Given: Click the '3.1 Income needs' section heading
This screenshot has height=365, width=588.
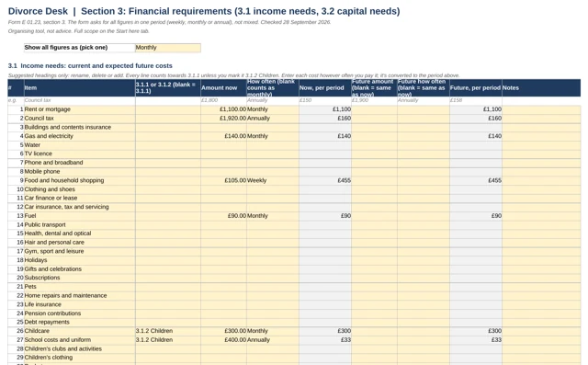Looking at the screenshot, I should pyautogui.click(x=90, y=65).
